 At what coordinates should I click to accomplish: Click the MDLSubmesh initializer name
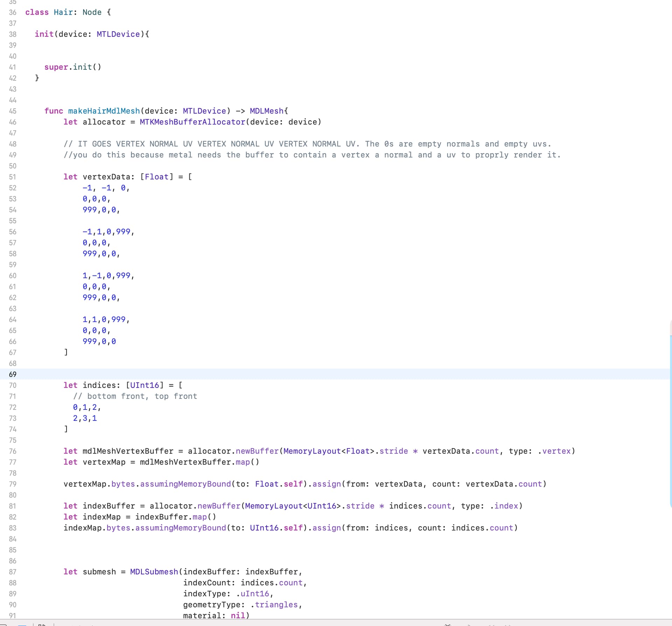pyautogui.click(x=154, y=572)
